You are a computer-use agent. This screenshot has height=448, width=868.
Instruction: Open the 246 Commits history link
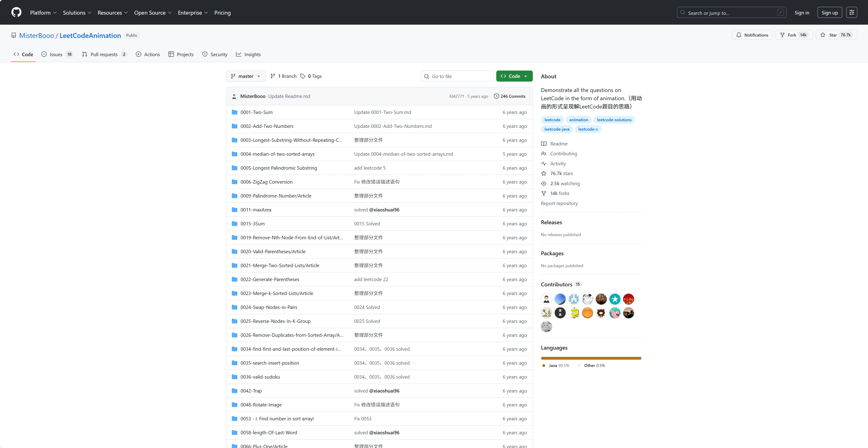pyautogui.click(x=510, y=96)
